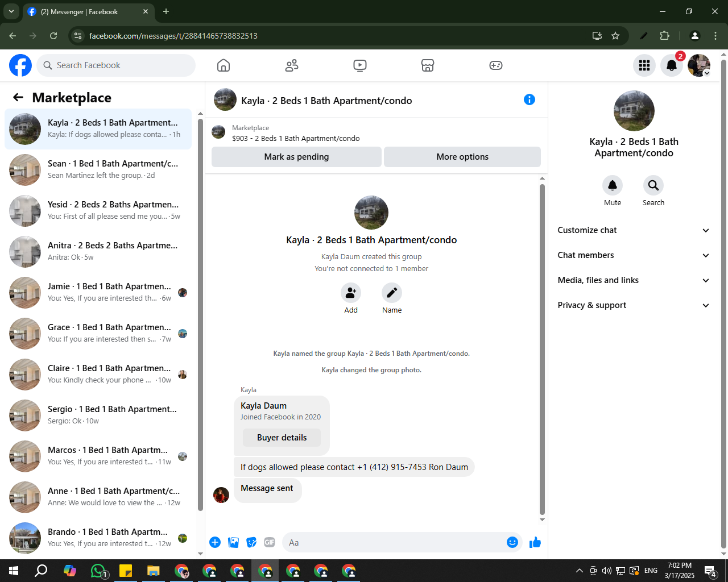Image resolution: width=728 pixels, height=582 pixels.
Task: Open File Explorer from taskbar
Action: [x=154, y=571]
